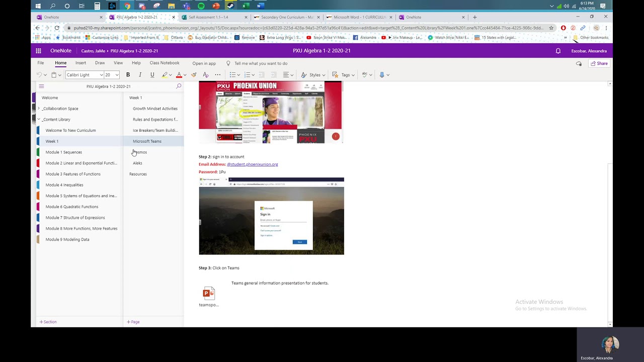Expand the font color dropdown arrow
Screen dimensions: 644x362
[x=185, y=75]
